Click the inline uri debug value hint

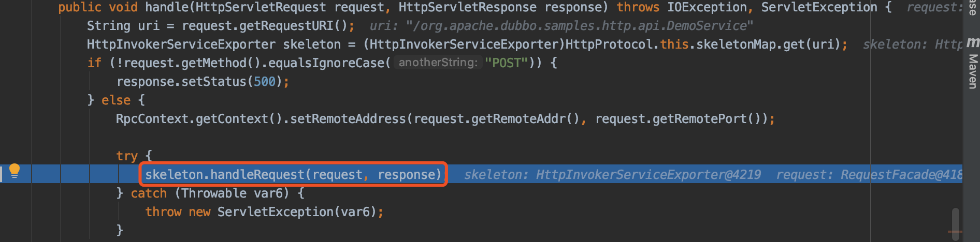tap(561, 26)
